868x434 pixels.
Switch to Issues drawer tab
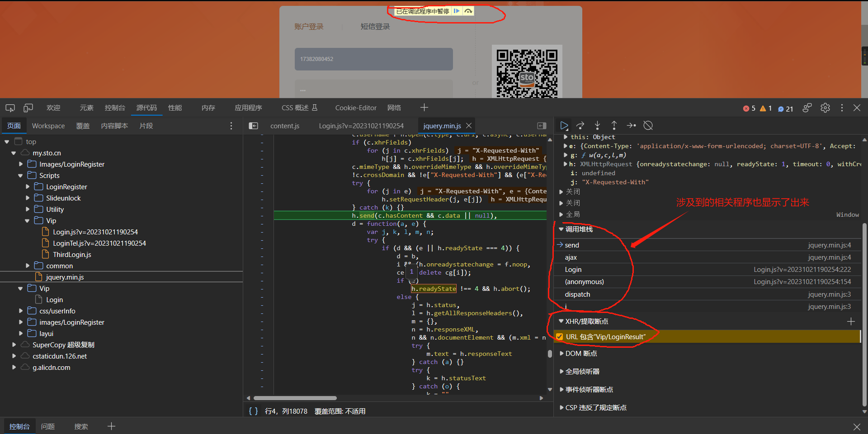pos(48,426)
